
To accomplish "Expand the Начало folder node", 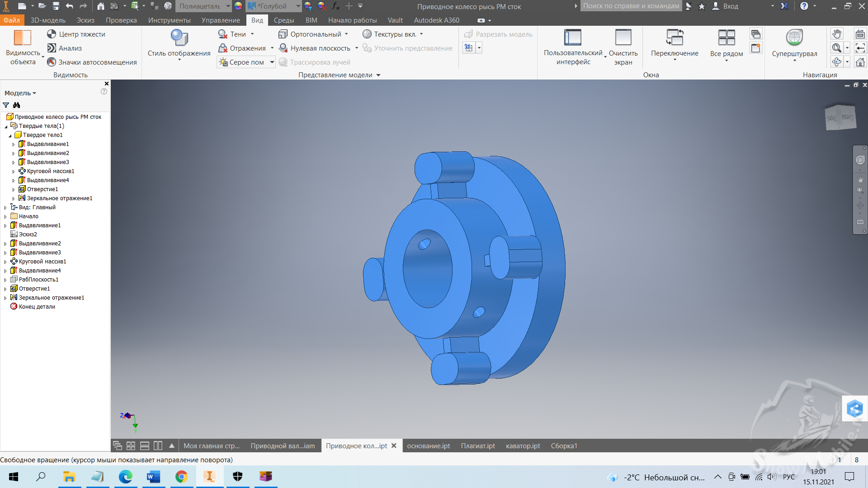I will 5,217.
